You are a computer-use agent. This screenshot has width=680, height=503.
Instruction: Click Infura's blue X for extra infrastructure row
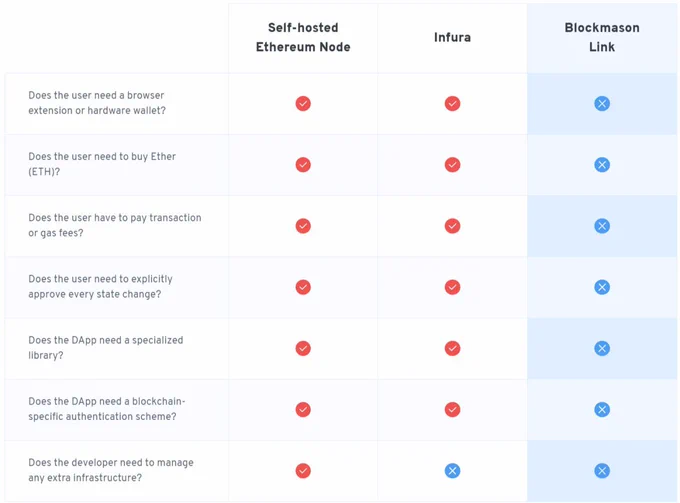(452, 471)
